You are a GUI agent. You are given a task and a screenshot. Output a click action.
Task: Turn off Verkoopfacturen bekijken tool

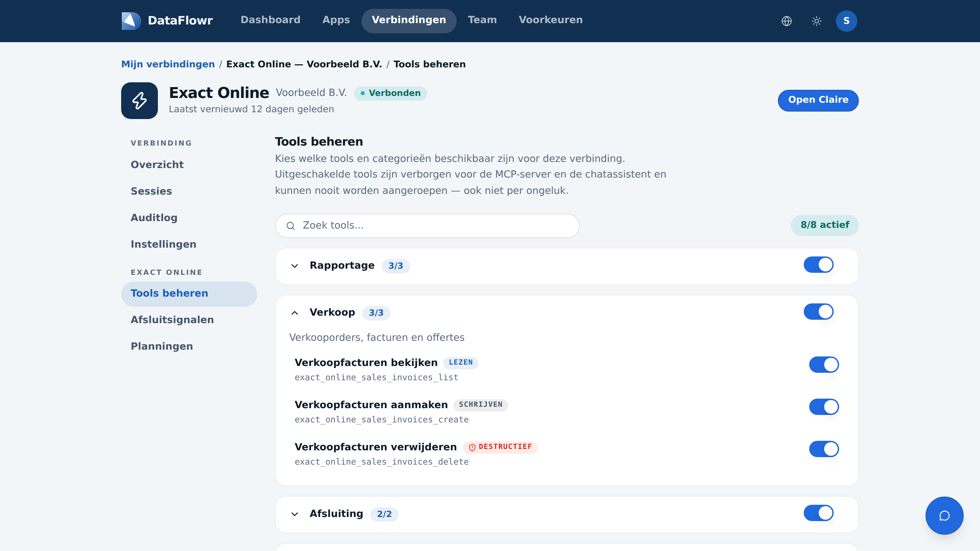pyautogui.click(x=823, y=365)
